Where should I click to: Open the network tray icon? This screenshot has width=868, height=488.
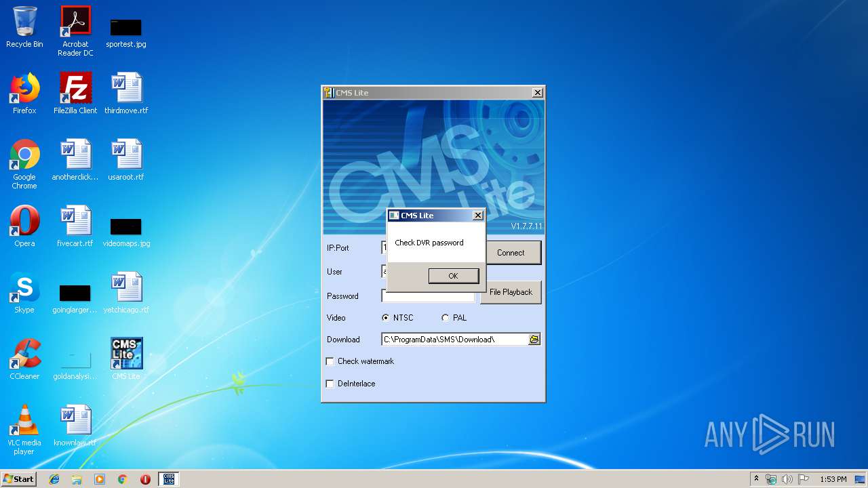771,479
